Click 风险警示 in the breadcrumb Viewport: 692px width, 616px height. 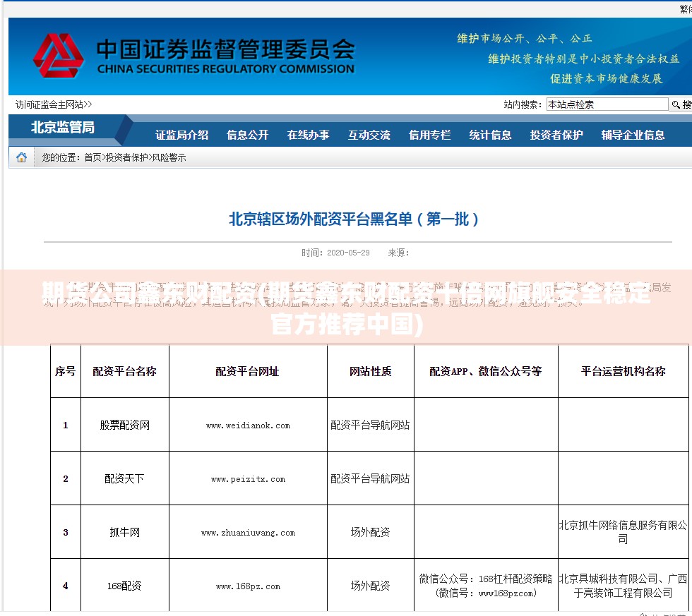169,157
